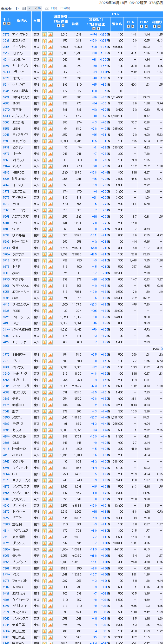Sort ascending by PTS 終値比 column
The width and height of the screenshot is (166, 644).
pyautogui.click(x=95, y=29)
